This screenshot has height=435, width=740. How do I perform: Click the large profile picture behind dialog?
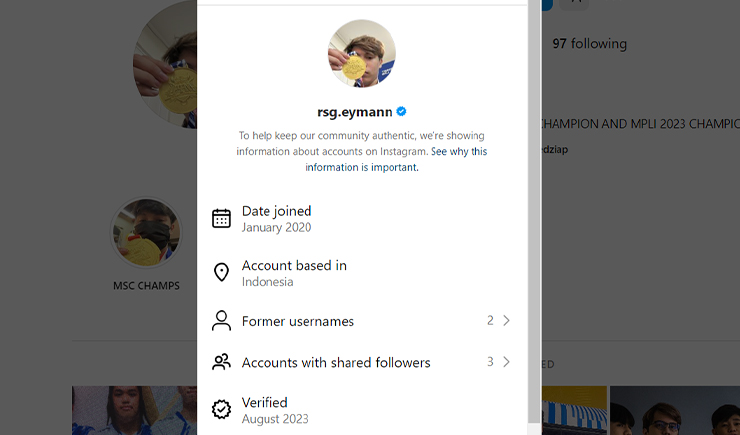165,65
